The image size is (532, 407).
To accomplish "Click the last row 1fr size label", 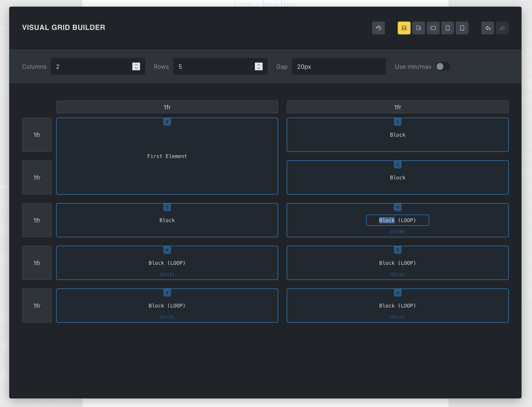I will [x=37, y=306].
